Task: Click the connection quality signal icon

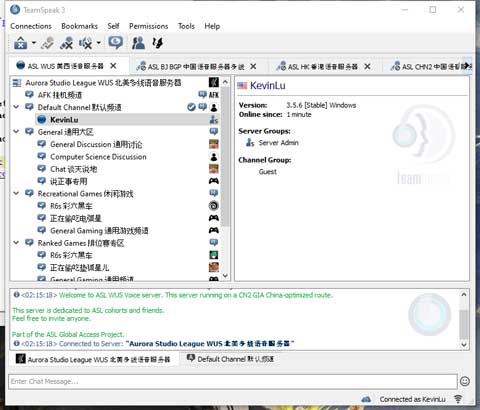Action: pos(458,399)
